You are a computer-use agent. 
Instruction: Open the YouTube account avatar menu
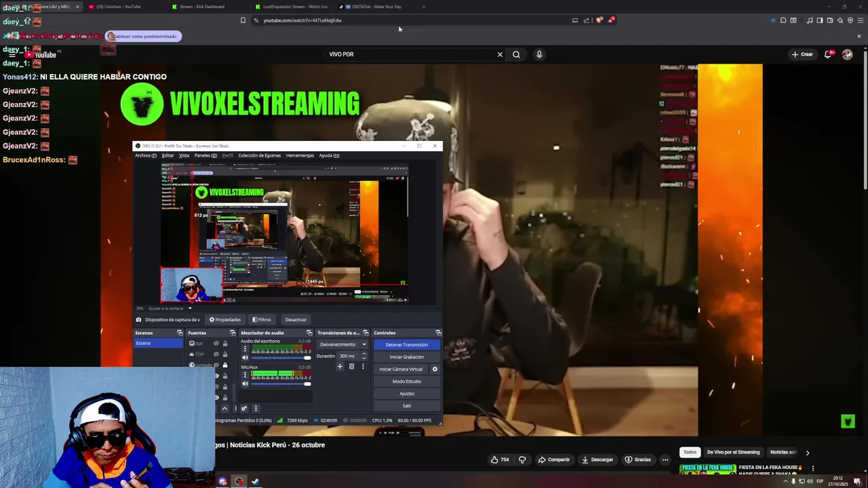[x=847, y=54]
